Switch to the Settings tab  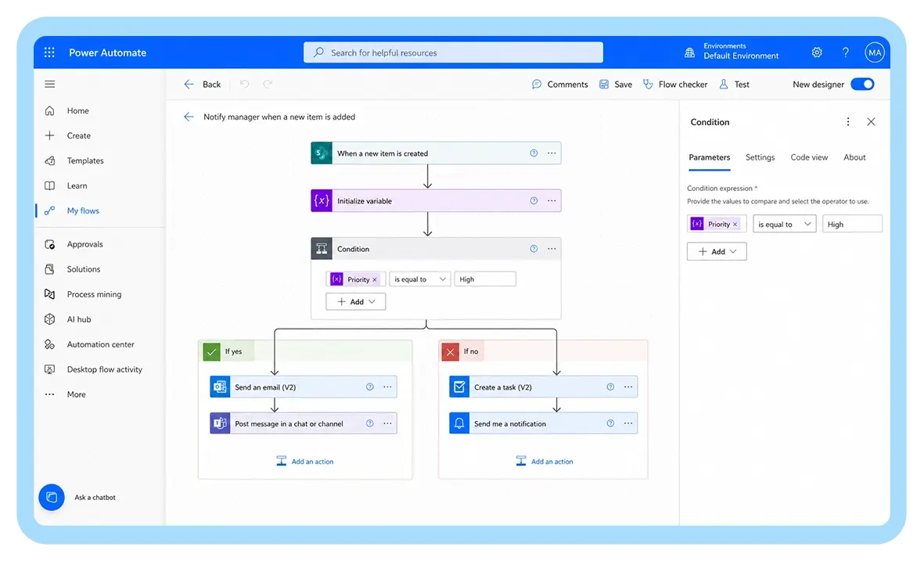[760, 157]
